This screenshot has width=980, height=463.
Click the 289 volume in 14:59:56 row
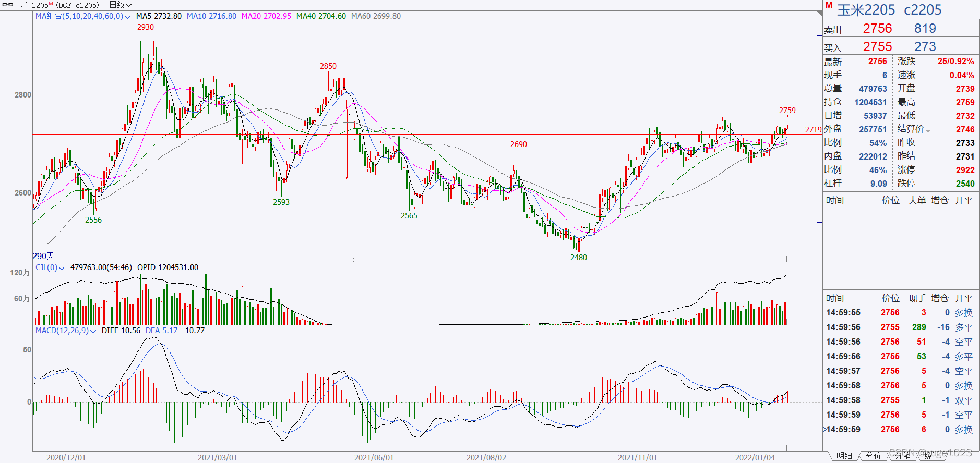(x=919, y=327)
